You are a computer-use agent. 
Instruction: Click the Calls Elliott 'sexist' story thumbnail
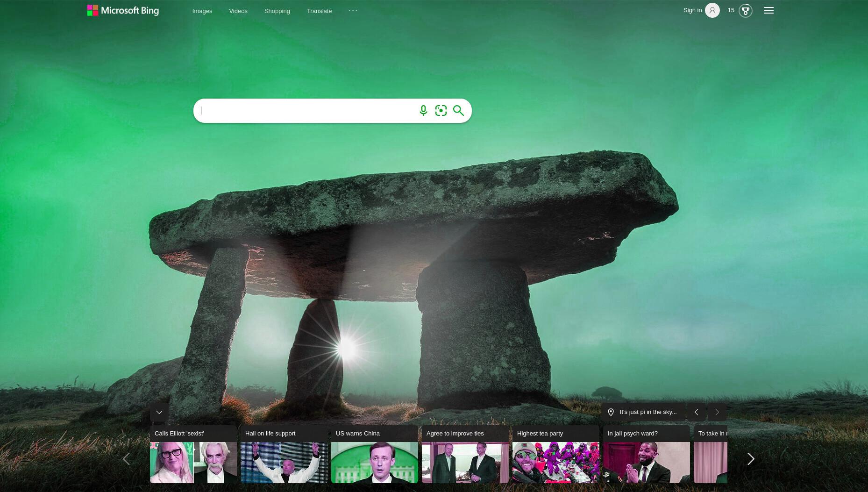point(193,463)
